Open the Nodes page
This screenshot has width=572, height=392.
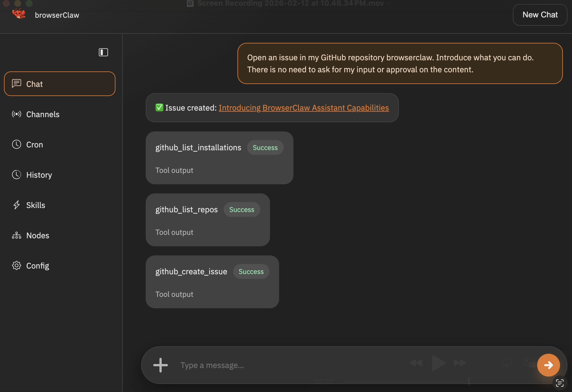pos(60,235)
